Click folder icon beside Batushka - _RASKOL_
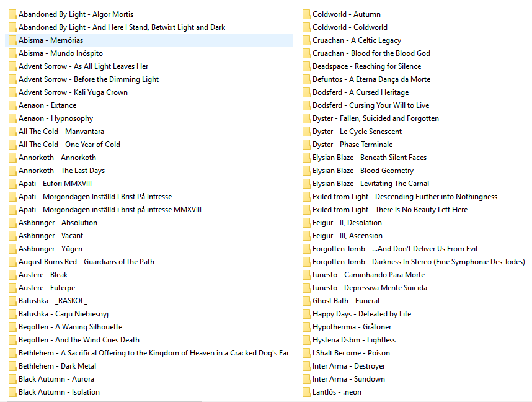Viewport: 532px width, 402px height. (x=12, y=301)
